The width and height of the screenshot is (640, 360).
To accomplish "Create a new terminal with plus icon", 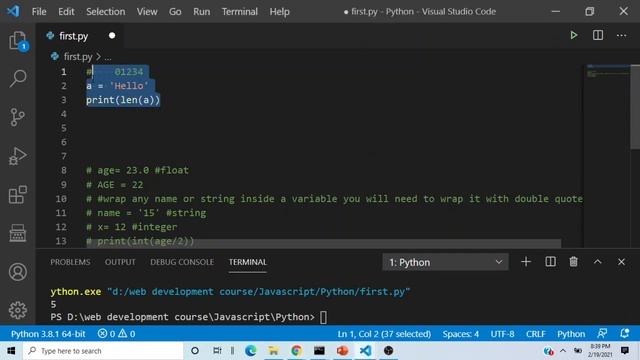I will [x=526, y=262].
